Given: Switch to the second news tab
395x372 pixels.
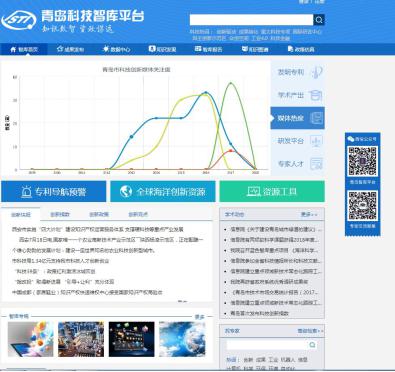Looking at the screenshot, I should [x=60, y=214].
